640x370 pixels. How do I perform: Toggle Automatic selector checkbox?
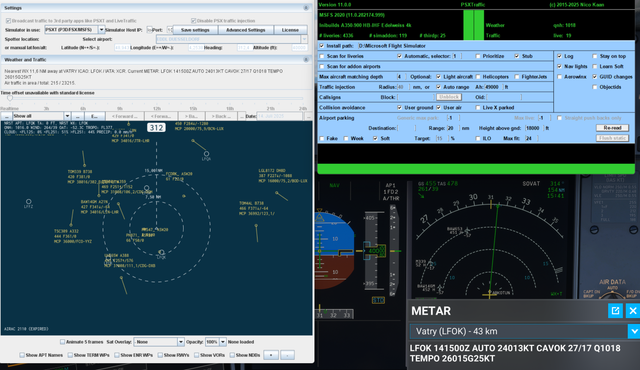[400, 56]
